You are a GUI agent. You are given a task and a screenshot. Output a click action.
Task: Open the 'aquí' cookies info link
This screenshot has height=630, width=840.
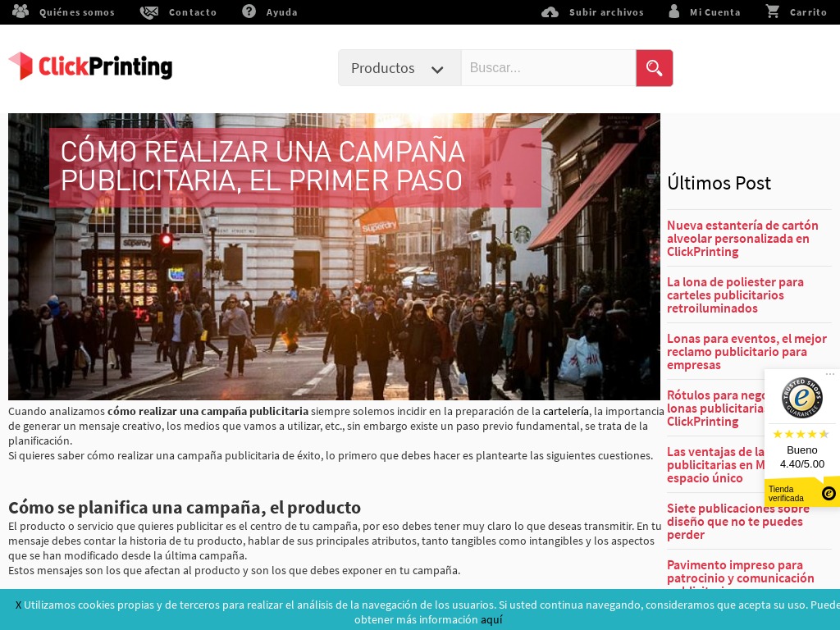(x=491, y=619)
